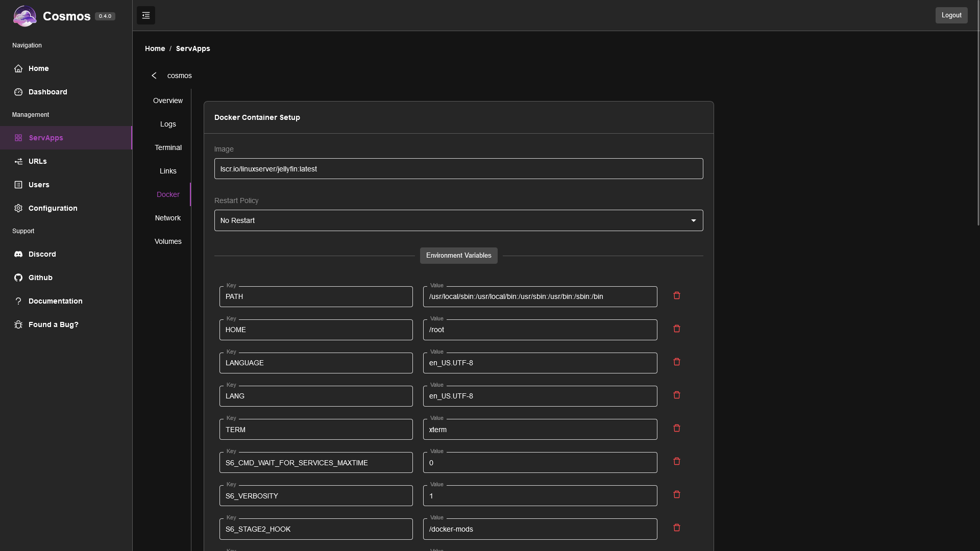Go back using the arrow beside cosmos
The height and width of the screenshot is (551, 980).
pos(154,76)
